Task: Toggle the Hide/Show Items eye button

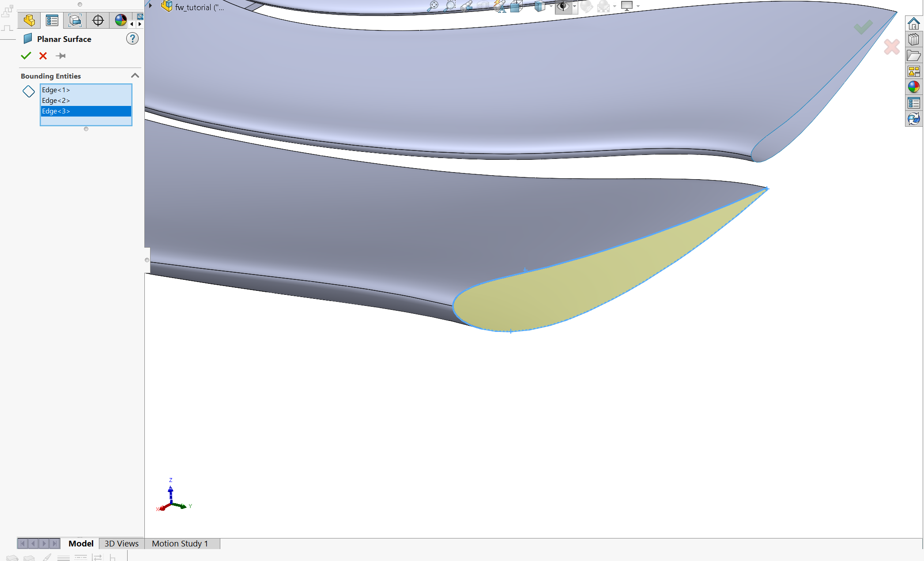Action: click(563, 6)
